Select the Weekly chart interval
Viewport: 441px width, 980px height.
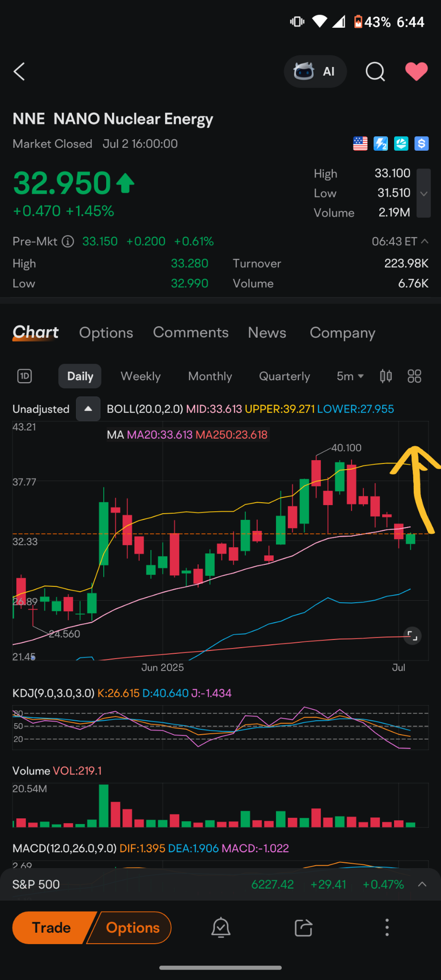pos(141,376)
